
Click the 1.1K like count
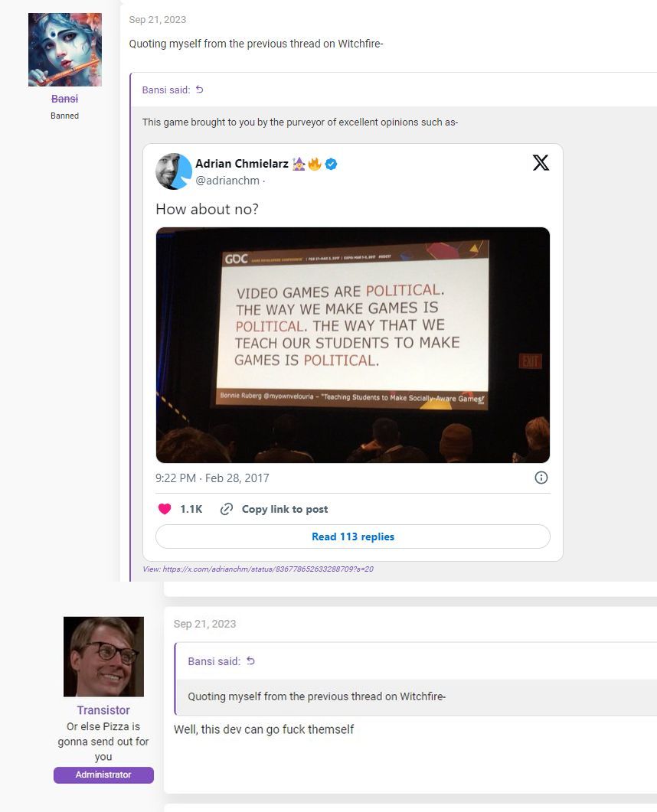point(191,509)
